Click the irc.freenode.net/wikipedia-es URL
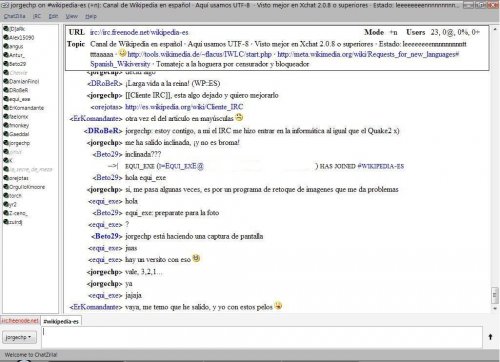 coord(139,32)
